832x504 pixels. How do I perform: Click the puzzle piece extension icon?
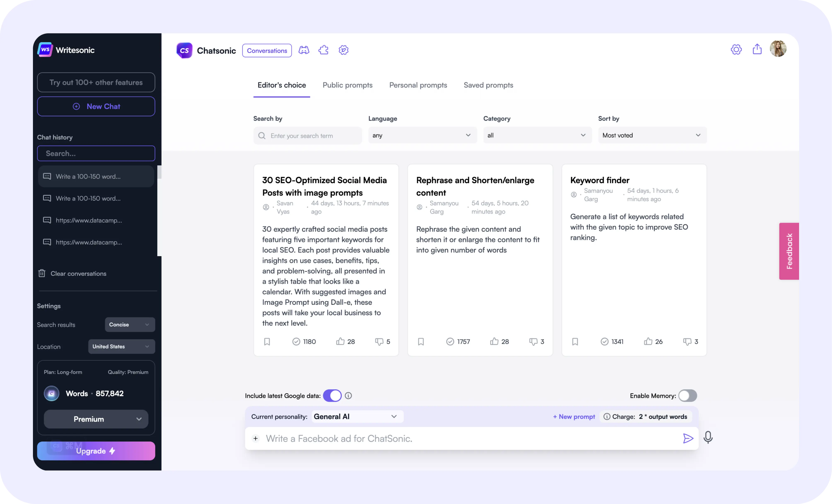[323, 50]
